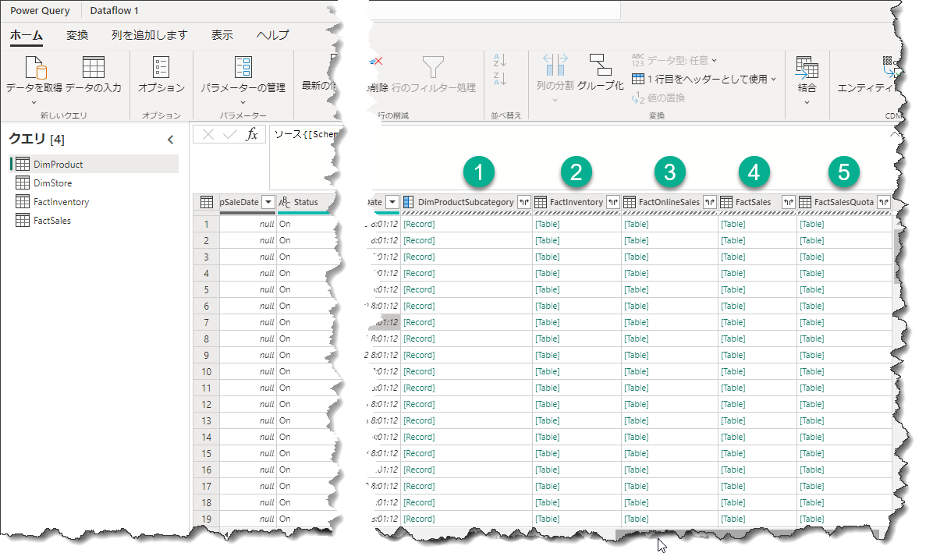Expand the Split Column dropdown arrow
The image size is (926, 560).
pos(555,101)
